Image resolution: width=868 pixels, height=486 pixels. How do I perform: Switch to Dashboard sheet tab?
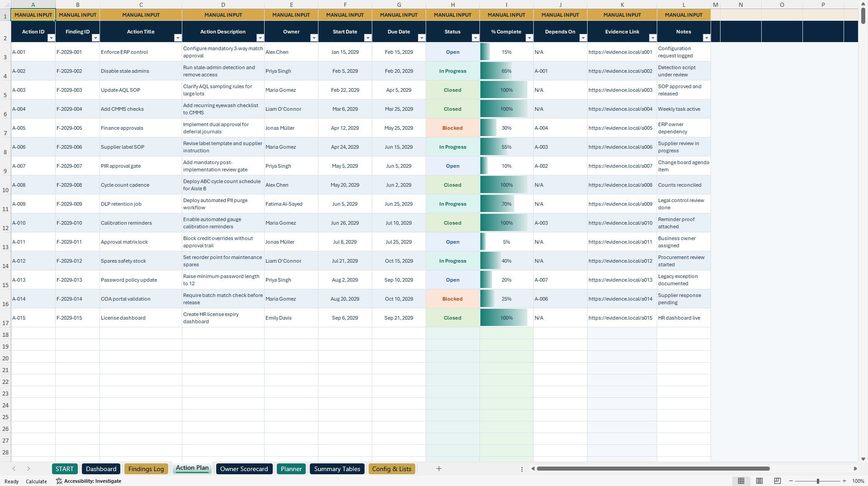click(101, 469)
